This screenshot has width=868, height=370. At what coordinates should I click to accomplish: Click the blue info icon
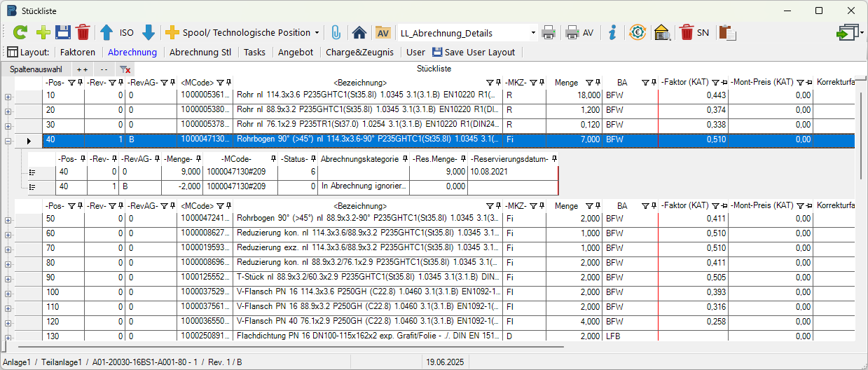tap(612, 32)
